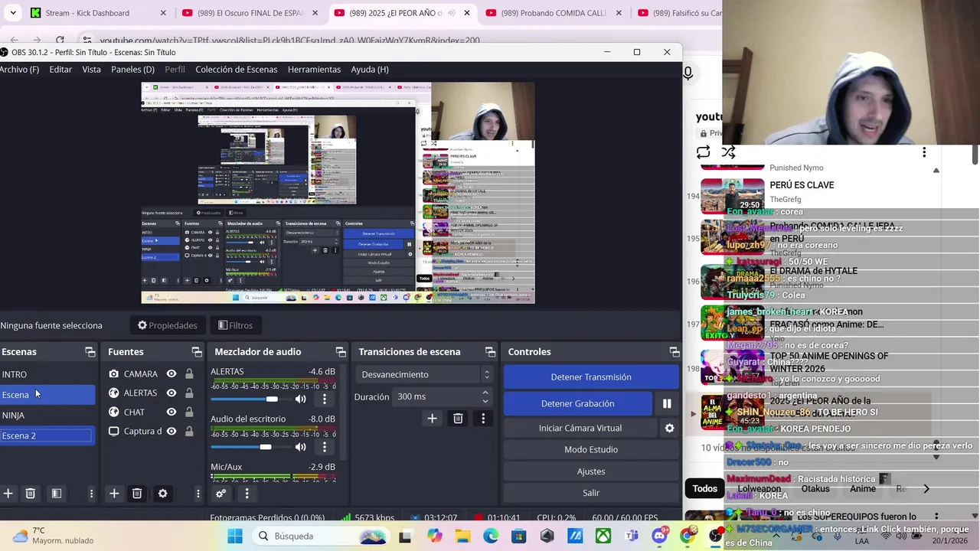Switch to Probando COMIDA CALLEJERA browser tab
This screenshot has height=551, width=980.
pos(554,13)
